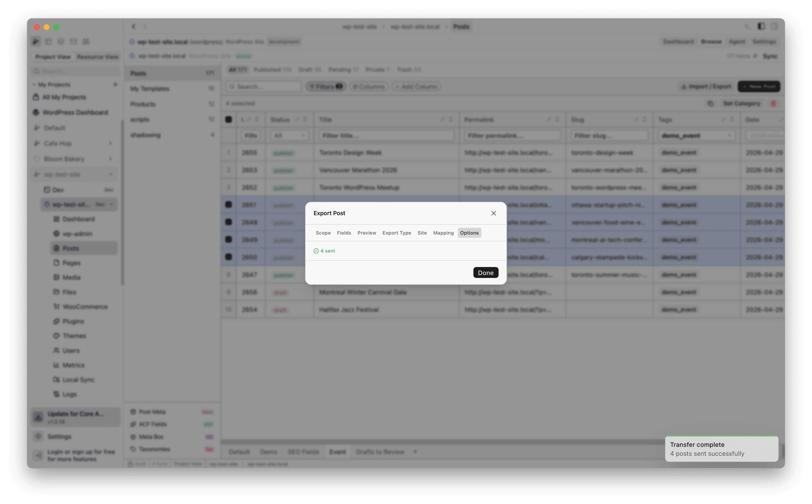Viewport: 812px width, 504px height.
Task: Switch to Project View
Action: (53, 57)
